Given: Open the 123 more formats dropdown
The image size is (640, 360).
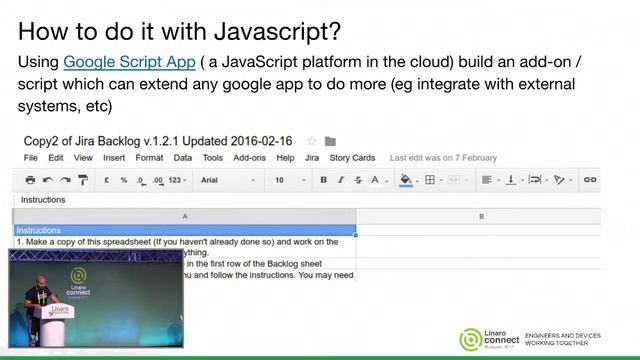Looking at the screenshot, I should pos(178,180).
